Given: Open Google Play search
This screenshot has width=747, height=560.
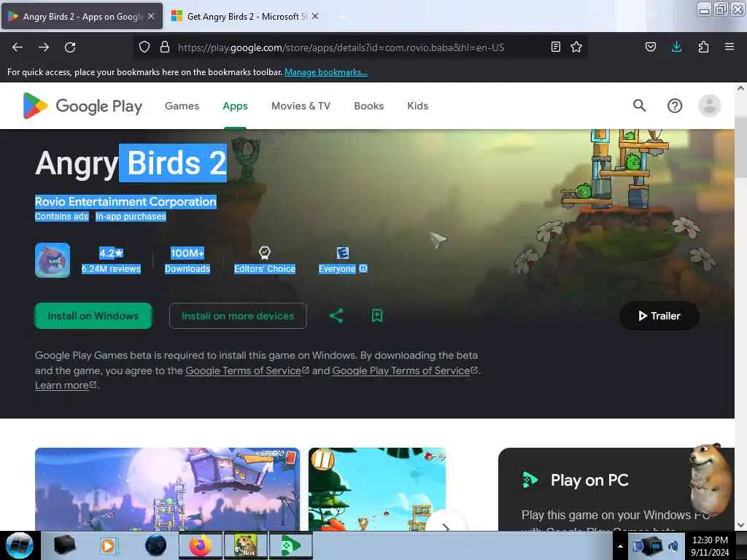Looking at the screenshot, I should [x=639, y=106].
